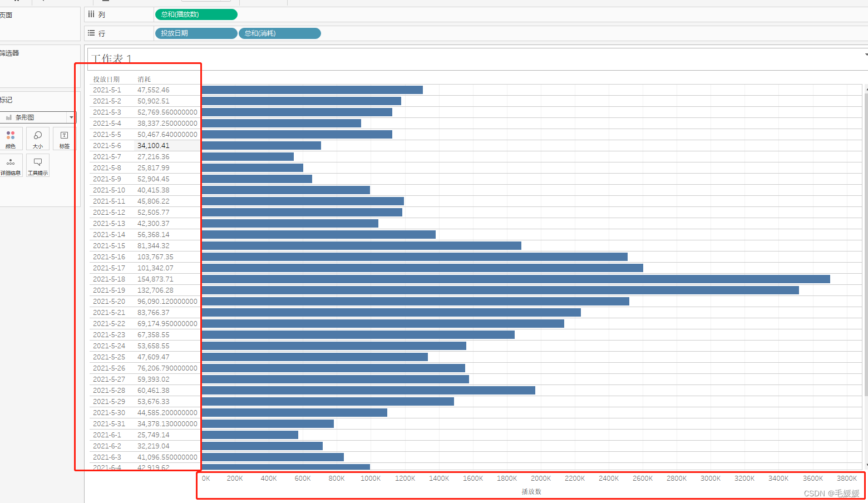Viewport: 868px width, 503px height.
Task: Click the 2000K axis tick label
Action: click(541, 479)
